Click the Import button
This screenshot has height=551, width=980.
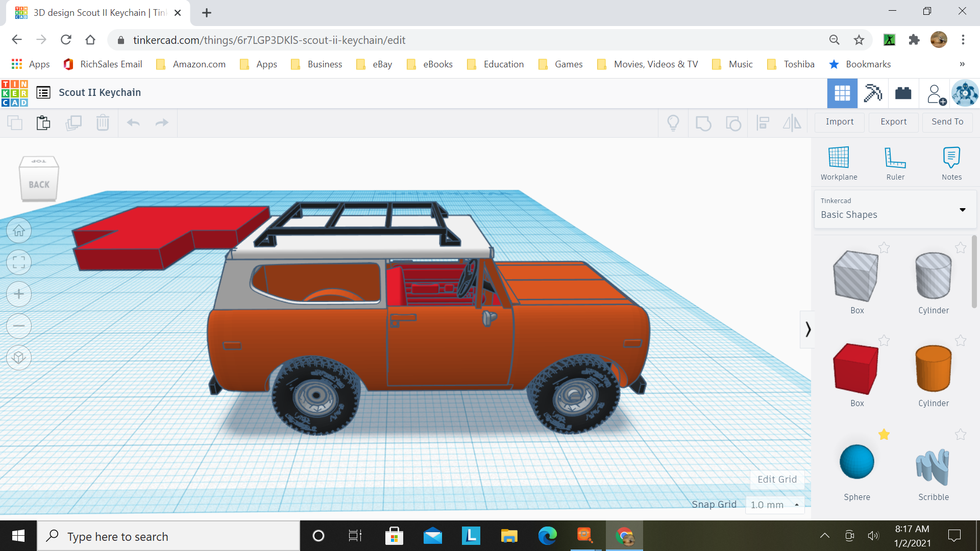[x=839, y=122]
